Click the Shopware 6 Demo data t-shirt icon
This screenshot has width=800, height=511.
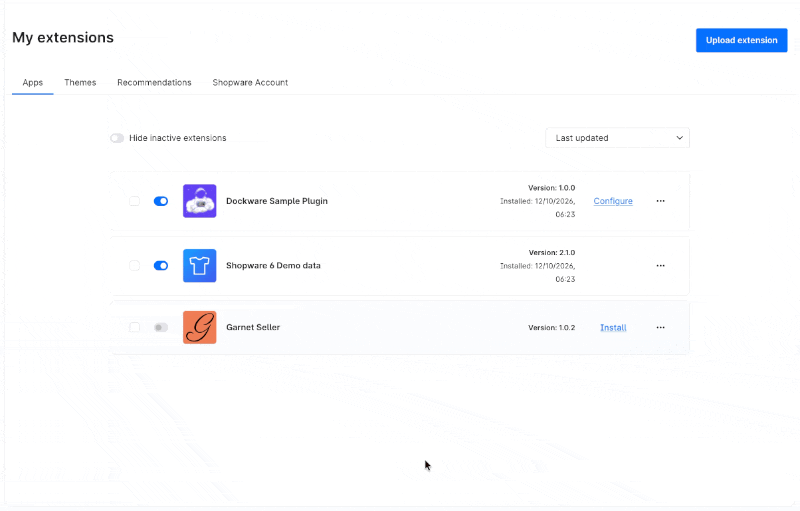pos(199,266)
